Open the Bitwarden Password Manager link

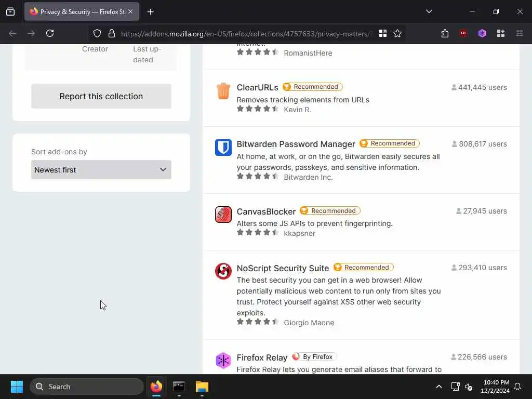(x=296, y=144)
